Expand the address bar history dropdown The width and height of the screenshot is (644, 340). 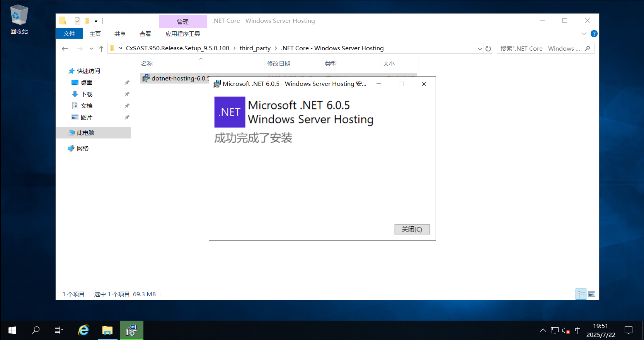tap(480, 49)
